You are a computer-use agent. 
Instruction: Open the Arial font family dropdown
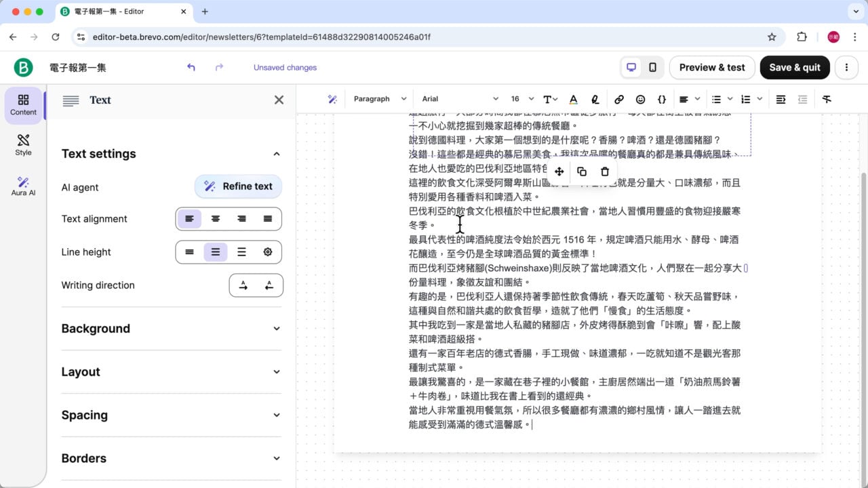coord(459,99)
